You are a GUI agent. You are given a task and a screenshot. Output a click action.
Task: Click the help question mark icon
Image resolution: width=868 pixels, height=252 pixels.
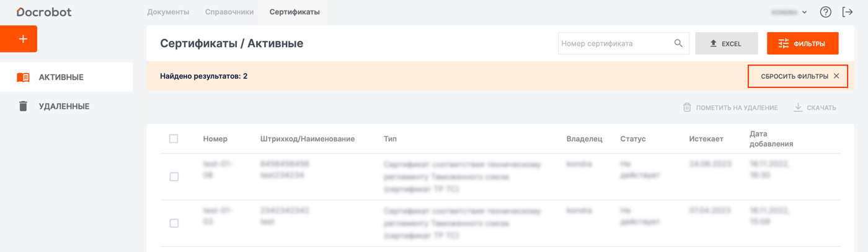(x=825, y=12)
